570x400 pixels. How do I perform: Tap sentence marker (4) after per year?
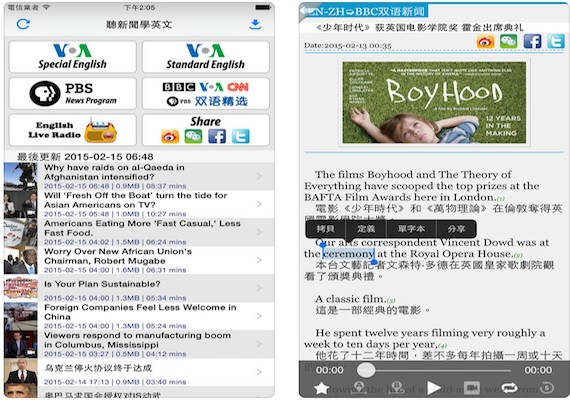pyautogui.click(x=442, y=345)
